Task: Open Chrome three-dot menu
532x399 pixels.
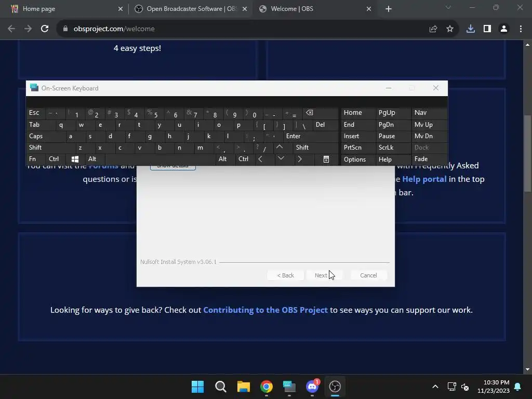Action: click(x=521, y=29)
